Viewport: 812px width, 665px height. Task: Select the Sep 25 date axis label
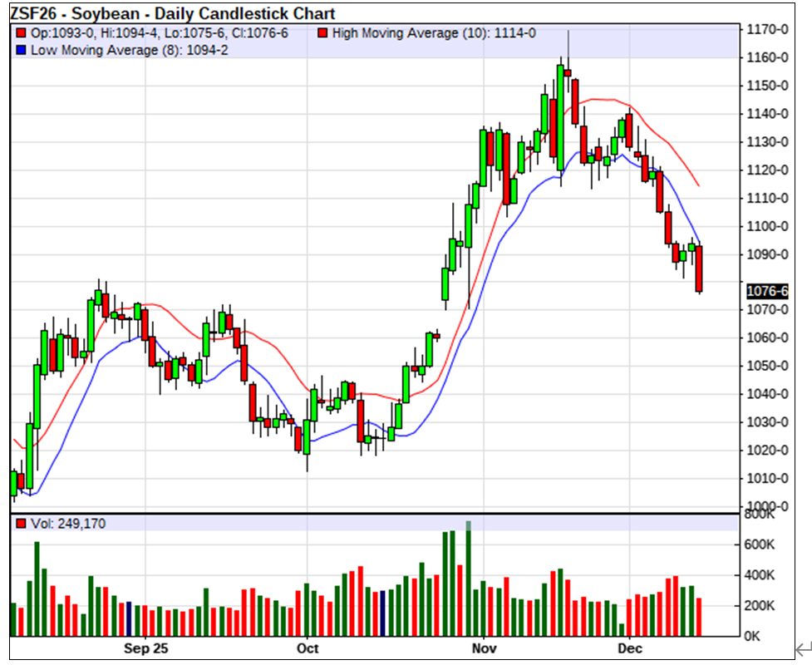tap(145, 647)
